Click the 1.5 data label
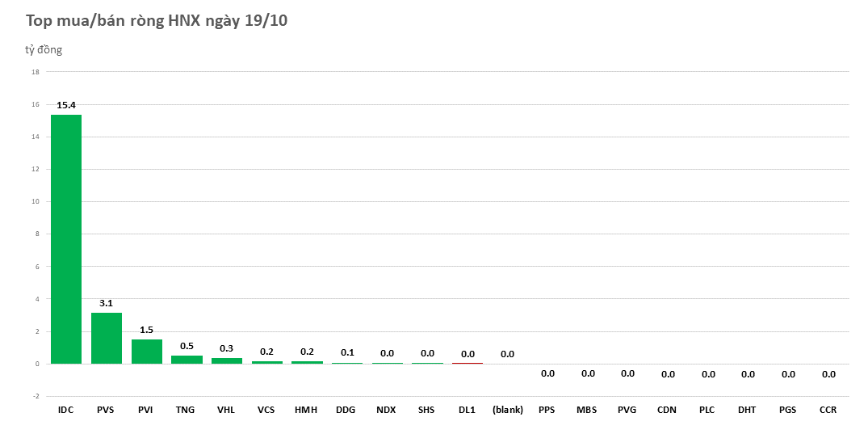 146,330
